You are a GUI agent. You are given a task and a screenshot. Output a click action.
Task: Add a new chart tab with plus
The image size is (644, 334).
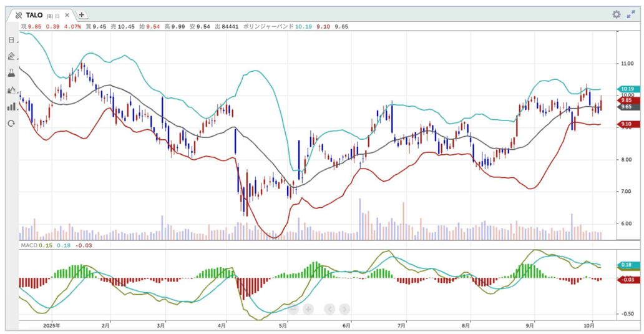82,15
